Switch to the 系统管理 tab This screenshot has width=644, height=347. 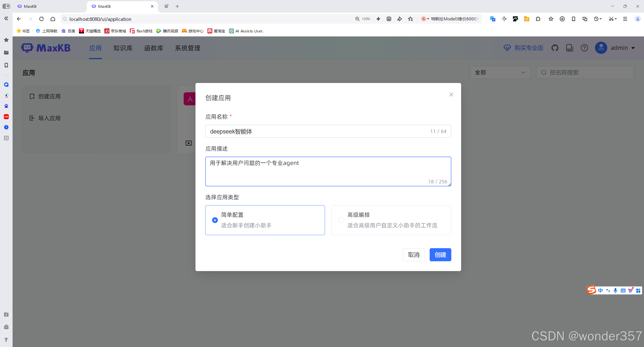pyautogui.click(x=187, y=48)
